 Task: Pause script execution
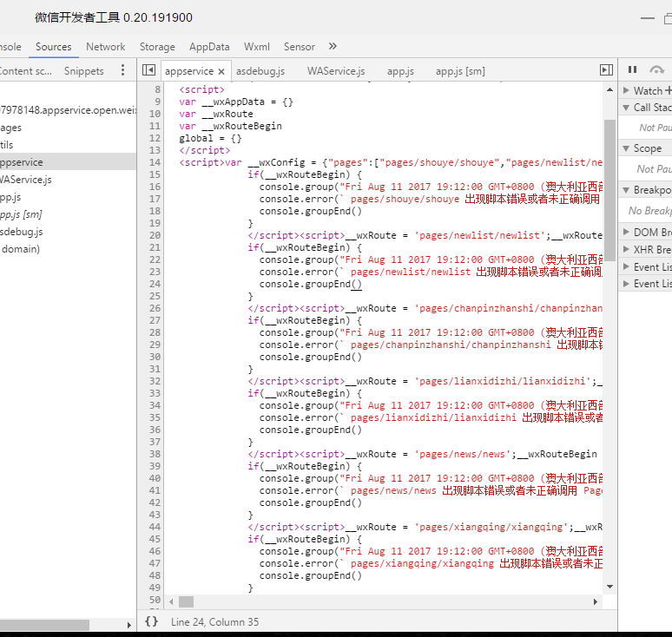[633, 69]
